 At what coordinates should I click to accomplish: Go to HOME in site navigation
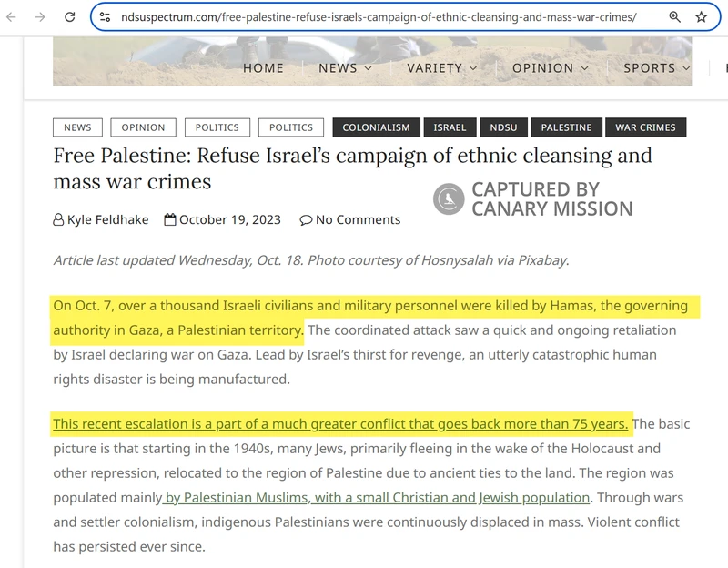[263, 68]
